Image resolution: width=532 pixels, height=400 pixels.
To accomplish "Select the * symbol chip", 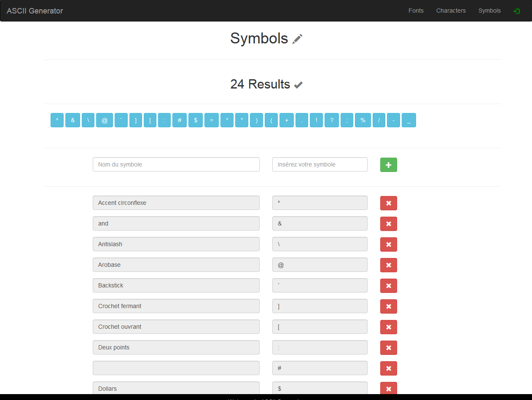I will 227,120.
